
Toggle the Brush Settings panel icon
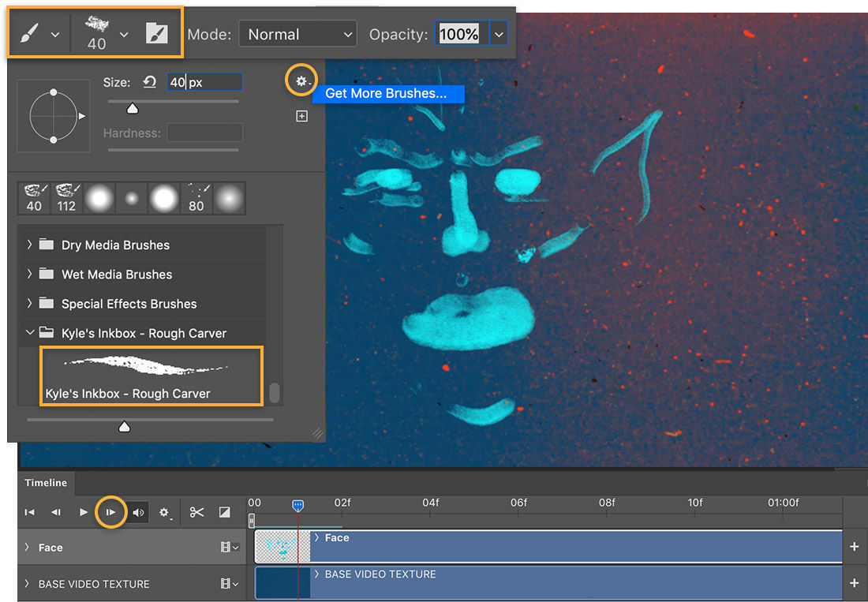click(x=157, y=32)
